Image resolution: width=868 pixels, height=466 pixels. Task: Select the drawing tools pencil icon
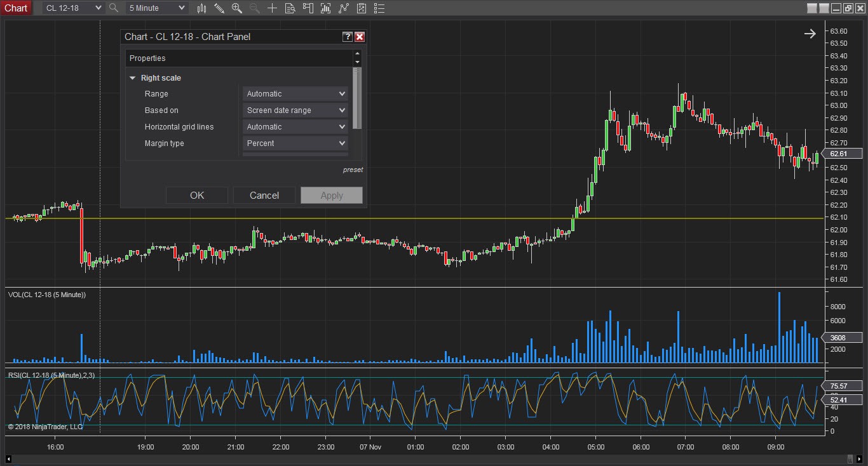(x=219, y=8)
